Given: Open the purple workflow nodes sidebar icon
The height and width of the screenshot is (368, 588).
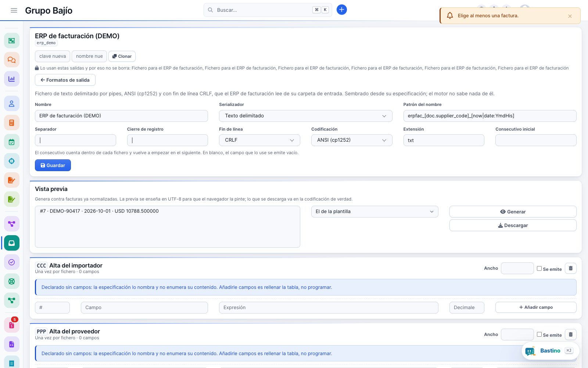Looking at the screenshot, I should click(x=12, y=224).
